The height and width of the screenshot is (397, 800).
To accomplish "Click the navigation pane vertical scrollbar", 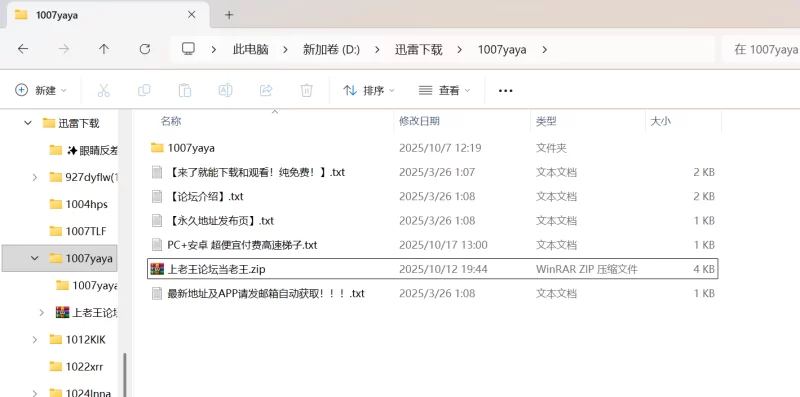I will coord(125,375).
